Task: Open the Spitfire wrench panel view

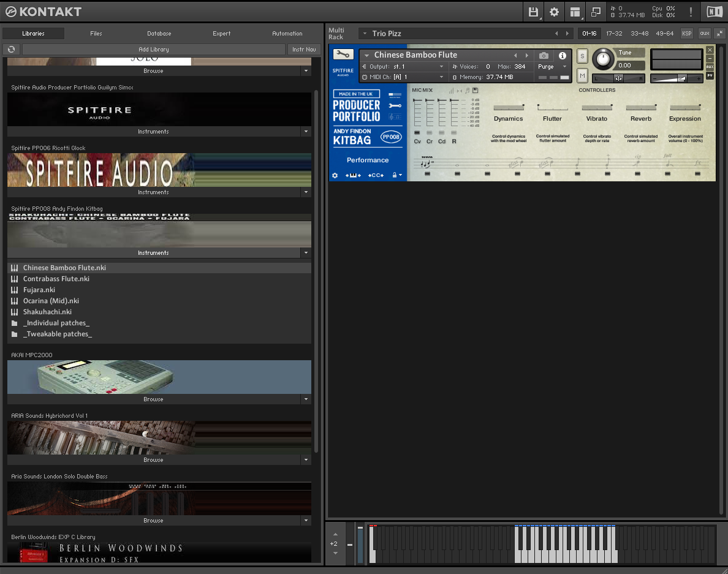Action: click(x=395, y=106)
